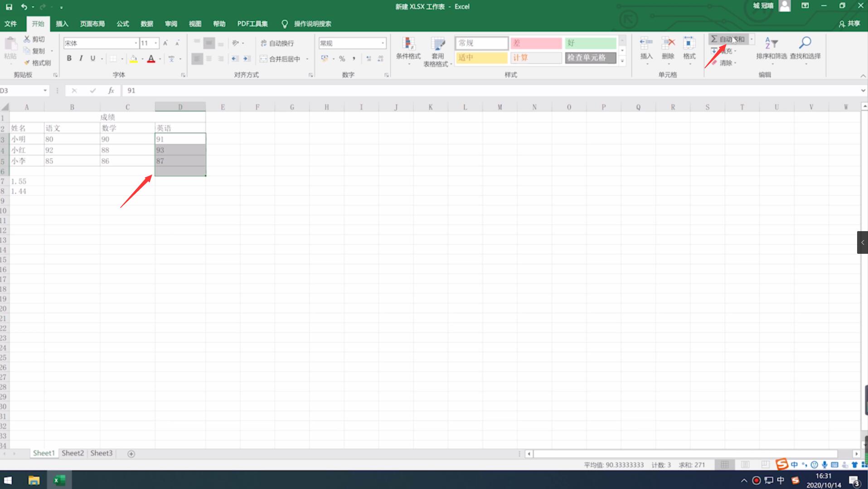Screen dimensions: 868x489
Task: Switch to Sheet2 tab
Action: (x=73, y=453)
